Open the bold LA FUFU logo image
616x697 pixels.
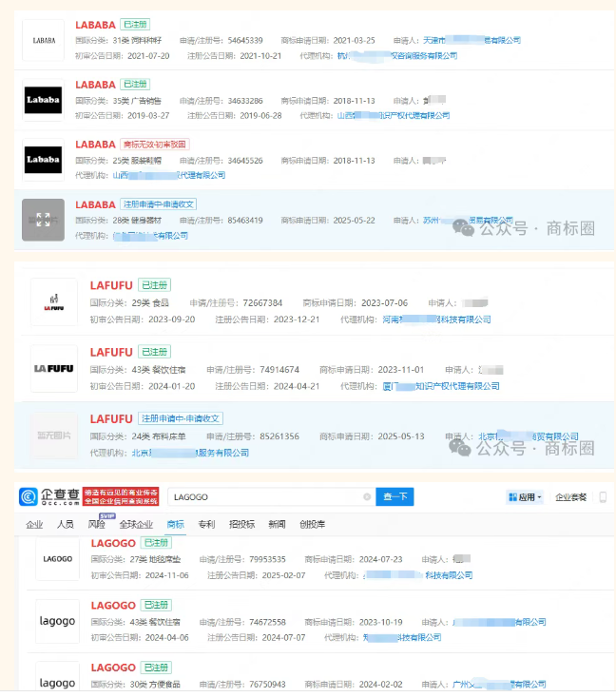tap(54, 368)
